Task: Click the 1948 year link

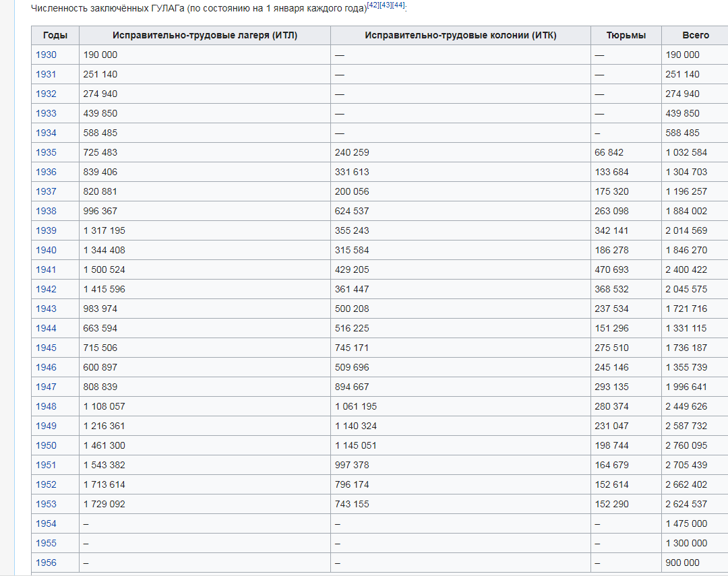Action: coord(46,406)
